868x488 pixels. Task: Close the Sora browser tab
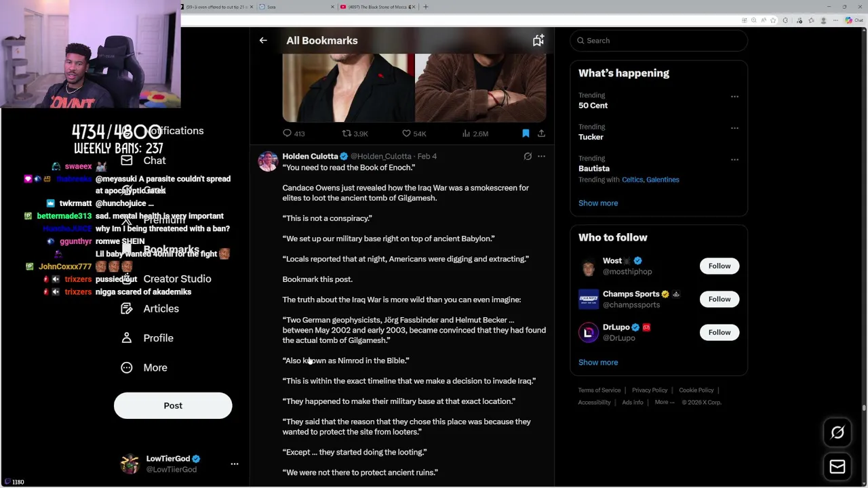point(333,7)
